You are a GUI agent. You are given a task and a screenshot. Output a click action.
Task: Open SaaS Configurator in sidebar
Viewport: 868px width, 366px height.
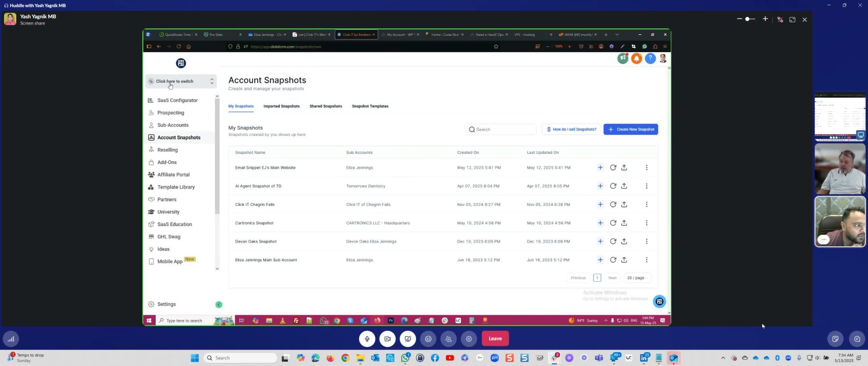click(177, 100)
